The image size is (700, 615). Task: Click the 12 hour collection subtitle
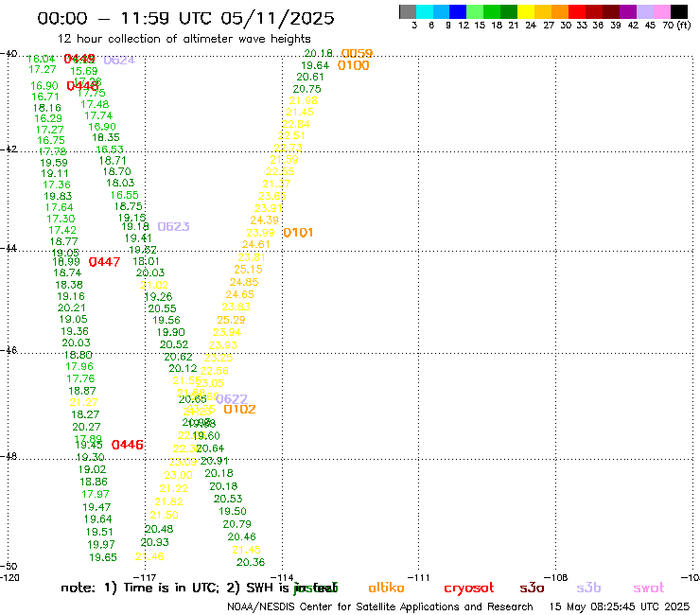[184, 39]
